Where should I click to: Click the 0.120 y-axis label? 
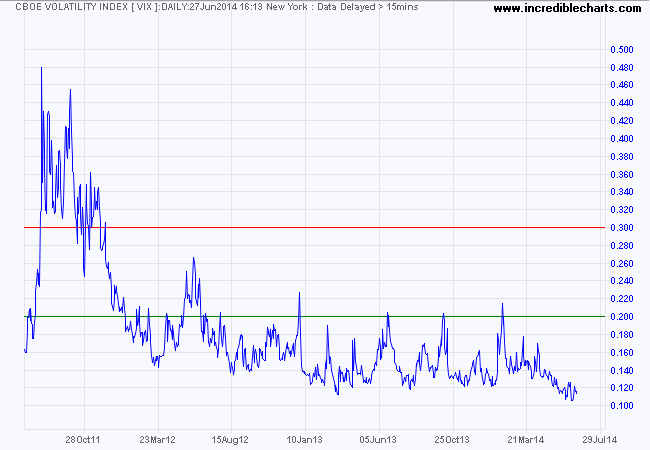(x=622, y=388)
